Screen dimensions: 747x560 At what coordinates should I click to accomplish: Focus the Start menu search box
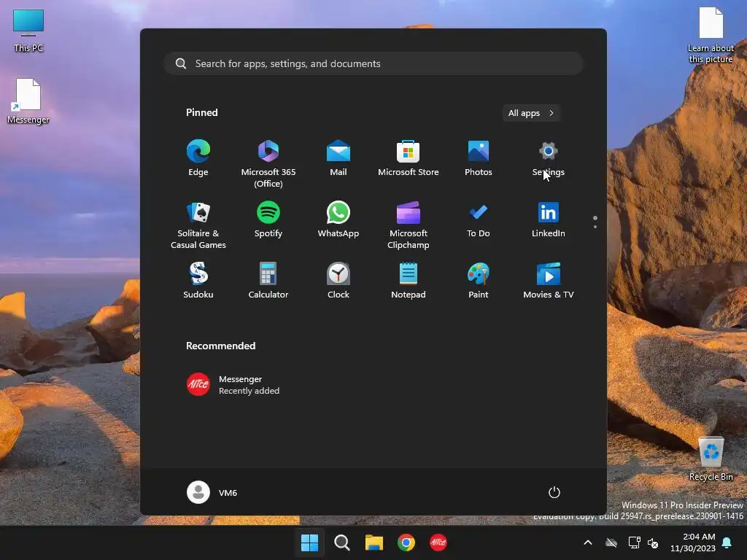coord(373,63)
